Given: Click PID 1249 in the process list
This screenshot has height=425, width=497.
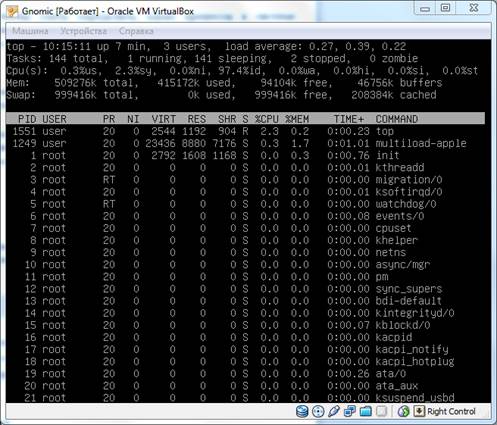Looking at the screenshot, I should tap(24, 143).
